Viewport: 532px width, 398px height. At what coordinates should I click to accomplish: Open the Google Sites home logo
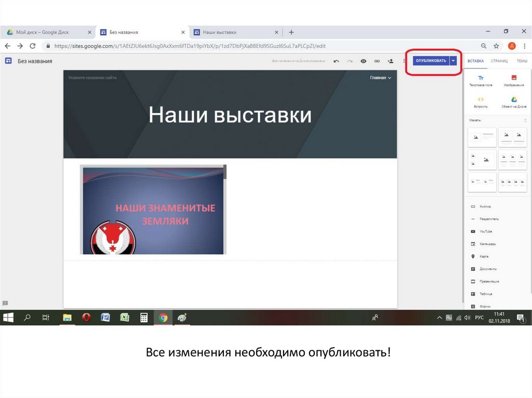8,61
